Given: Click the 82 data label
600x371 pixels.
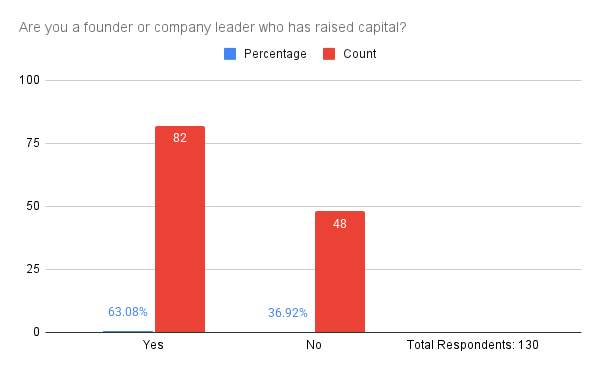Looking at the screenshot, I should pyautogui.click(x=180, y=138).
